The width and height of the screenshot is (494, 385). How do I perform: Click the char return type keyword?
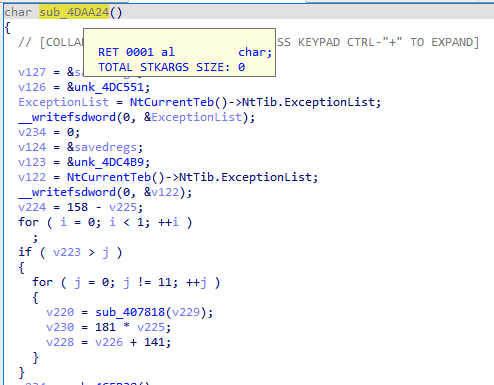[18, 12]
